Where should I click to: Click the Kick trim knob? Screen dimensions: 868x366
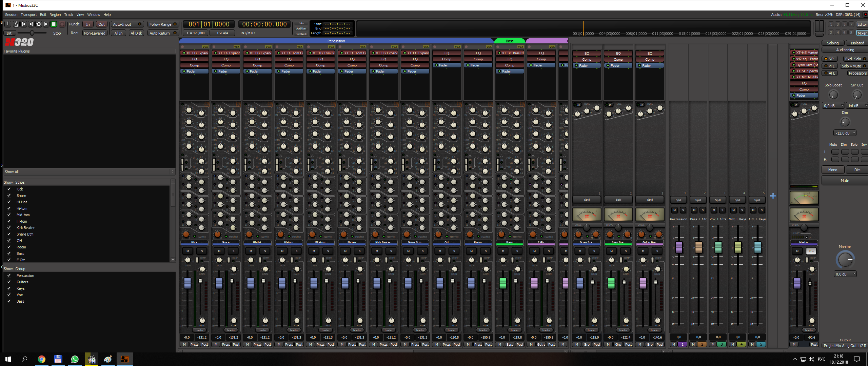coord(188,260)
